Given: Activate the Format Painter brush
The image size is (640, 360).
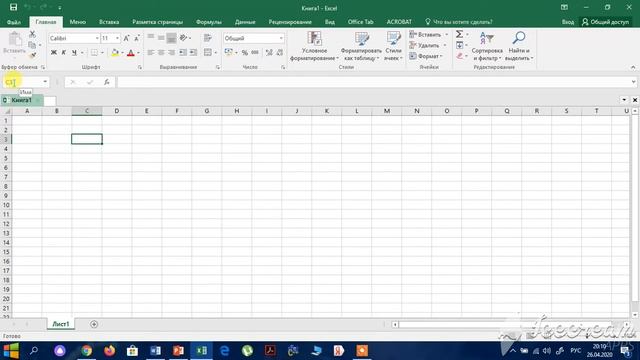Looking at the screenshot, I should click(33, 56).
